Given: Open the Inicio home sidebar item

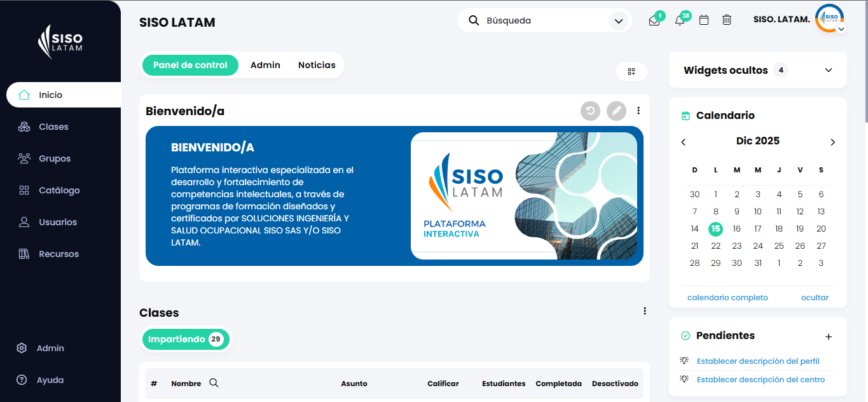Looking at the screenshot, I should (64, 95).
